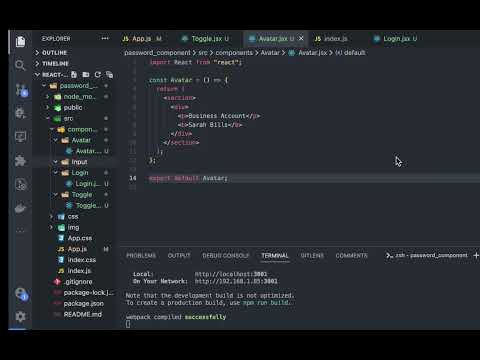480x360 pixels.
Task: Open the network URL link in terminal
Action: pyautogui.click(x=236, y=281)
